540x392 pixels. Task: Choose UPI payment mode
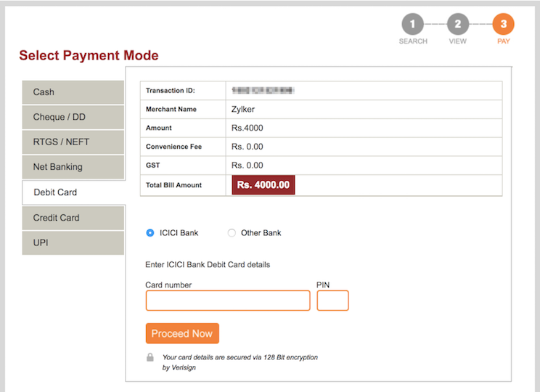pyautogui.click(x=73, y=242)
